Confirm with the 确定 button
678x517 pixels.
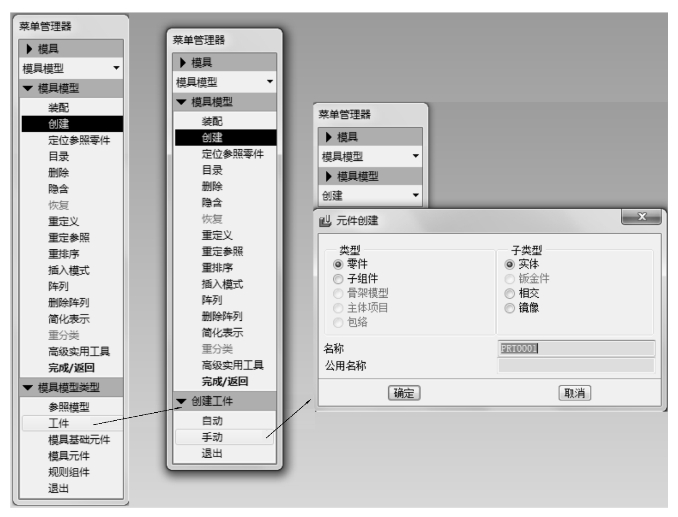tap(404, 393)
